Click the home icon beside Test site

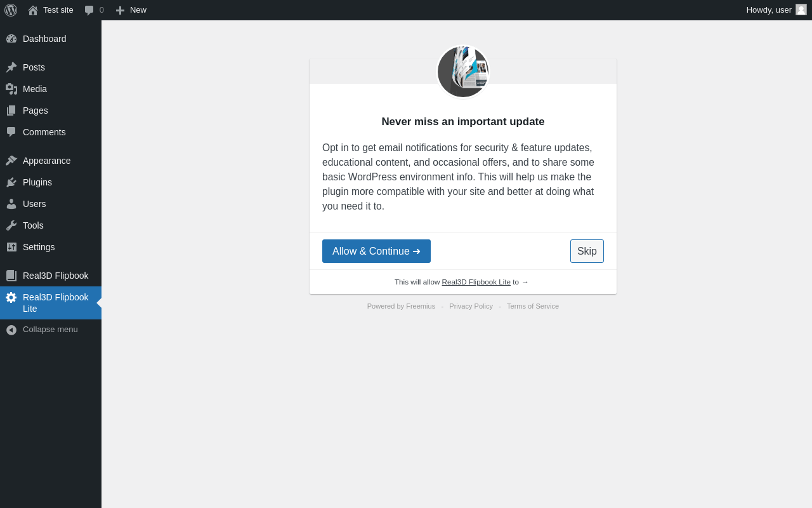coord(33,10)
